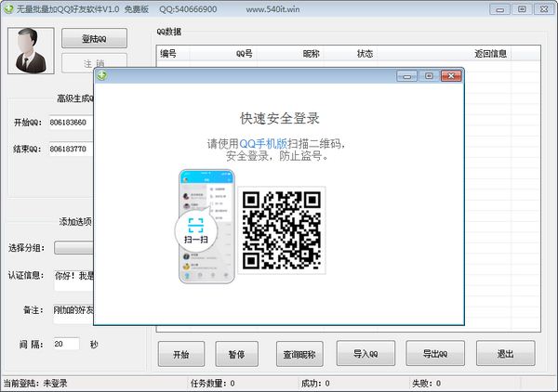This screenshot has width=558, height=392.
Task: Click the 扫一扫 scan icon
Action: click(195, 228)
